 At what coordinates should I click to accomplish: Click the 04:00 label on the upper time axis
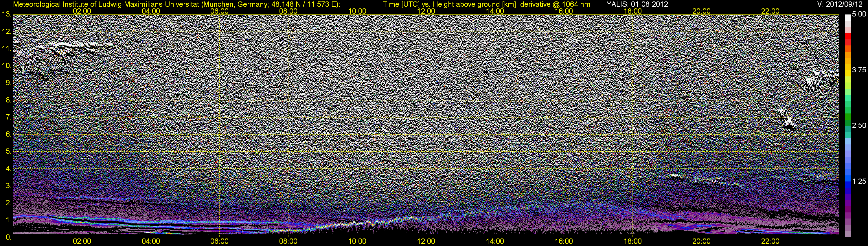[x=151, y=11]
